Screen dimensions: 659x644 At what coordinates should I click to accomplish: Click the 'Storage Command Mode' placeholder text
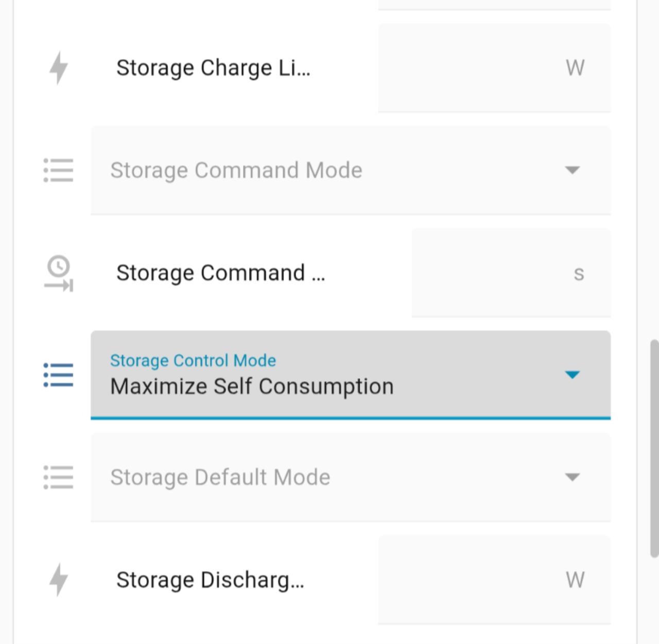tap(236, 171)
